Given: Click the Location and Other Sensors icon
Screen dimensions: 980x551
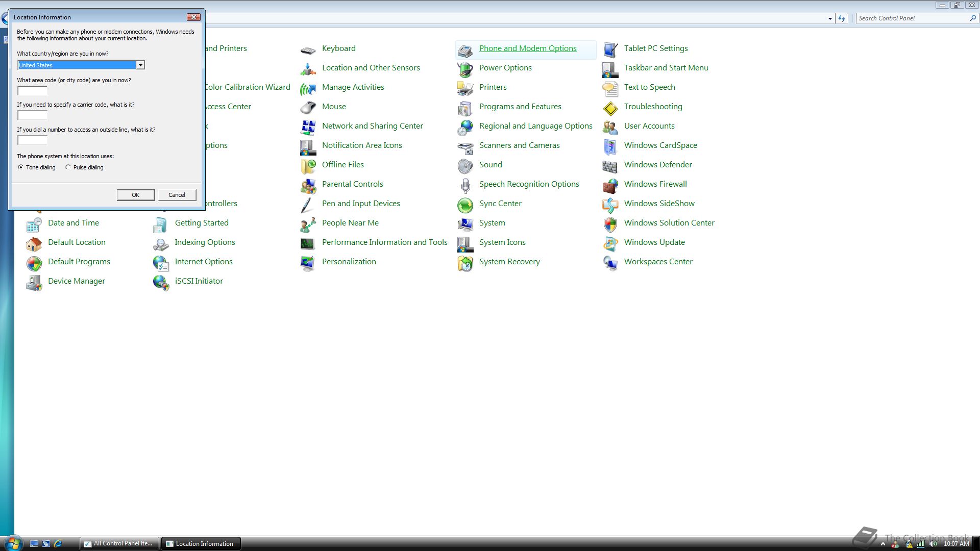Looking at the screenshot, I should tap(308, 69).
